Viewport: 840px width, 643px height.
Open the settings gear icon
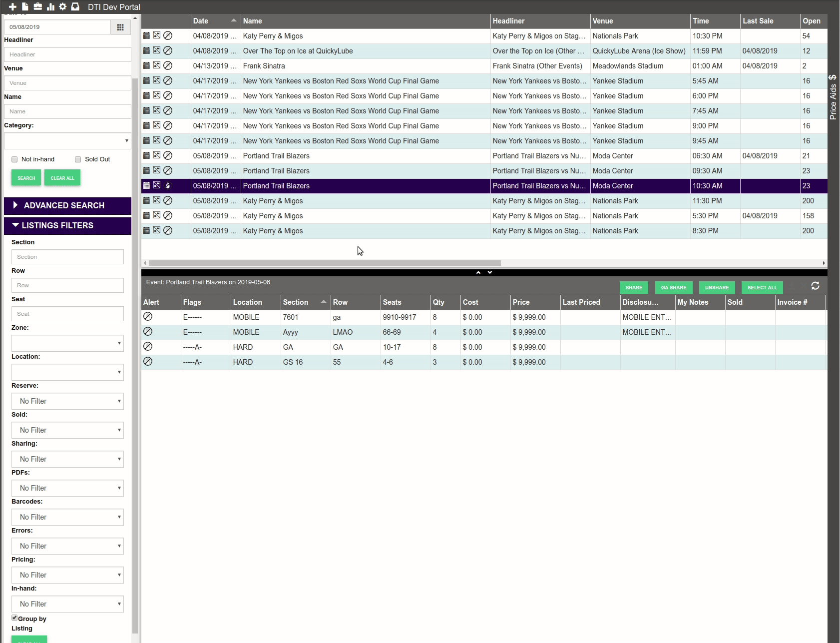(x=62, y=7)
